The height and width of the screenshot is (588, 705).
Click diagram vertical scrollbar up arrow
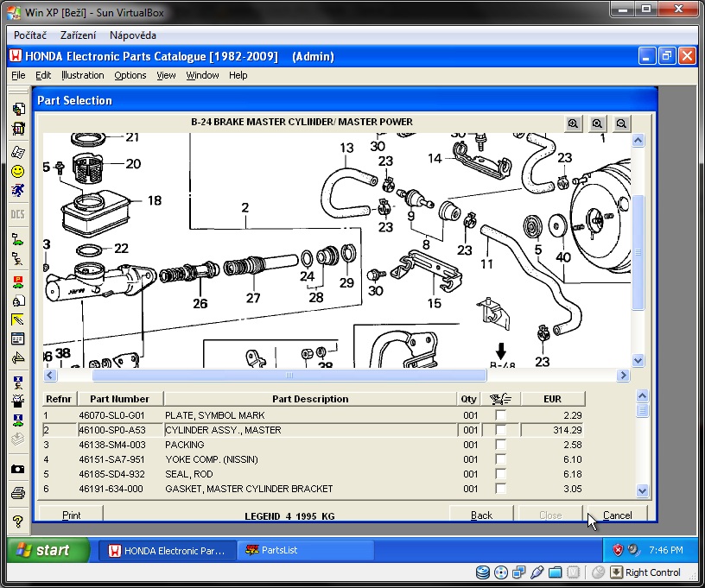pos(638,142)
